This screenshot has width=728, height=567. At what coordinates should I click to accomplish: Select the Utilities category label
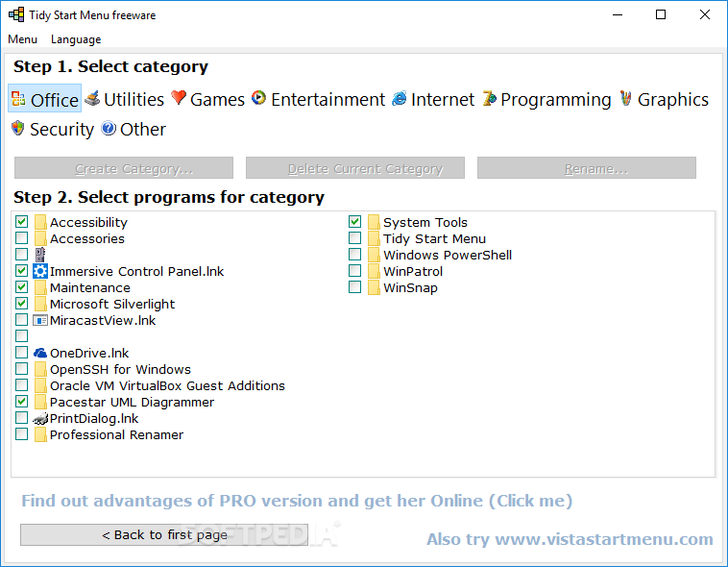click(133, 99)
